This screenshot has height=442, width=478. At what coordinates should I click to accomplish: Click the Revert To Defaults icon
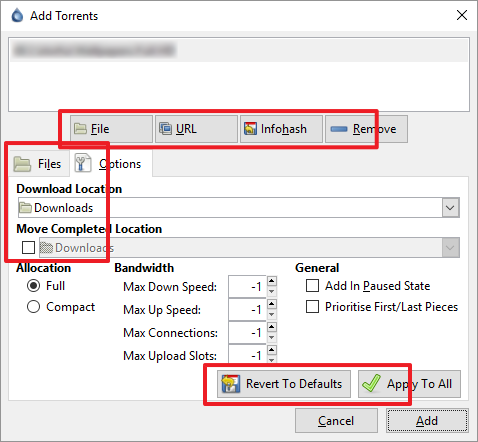(230, 384)
